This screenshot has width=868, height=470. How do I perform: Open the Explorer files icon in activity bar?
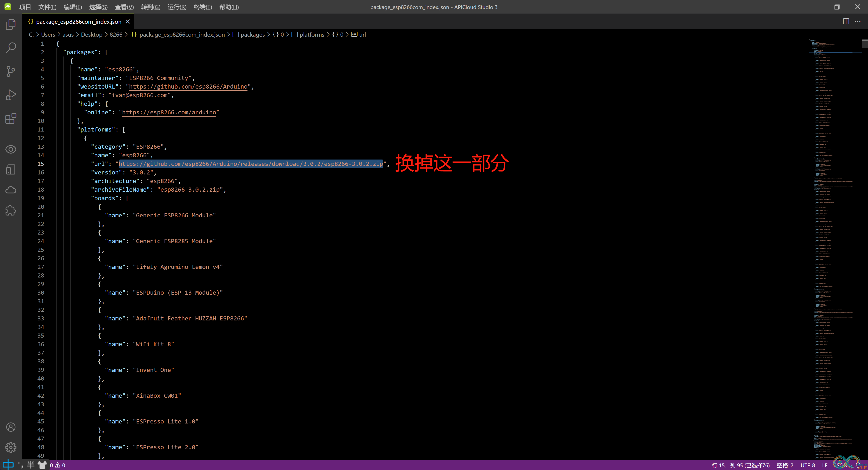[x=11, y=24]
